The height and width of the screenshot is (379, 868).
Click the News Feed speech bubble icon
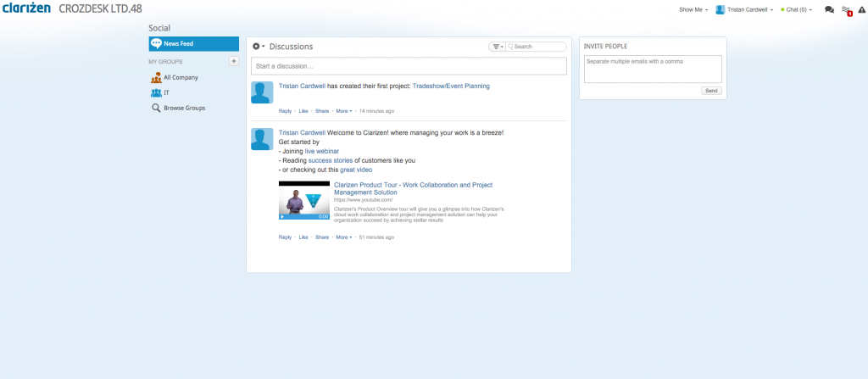(156, 44)
